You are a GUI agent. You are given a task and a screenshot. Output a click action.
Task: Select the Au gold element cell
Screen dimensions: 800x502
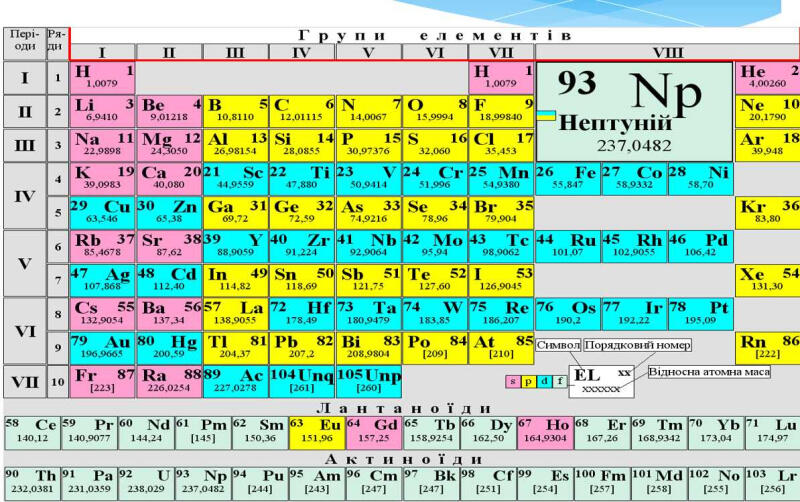102,347
